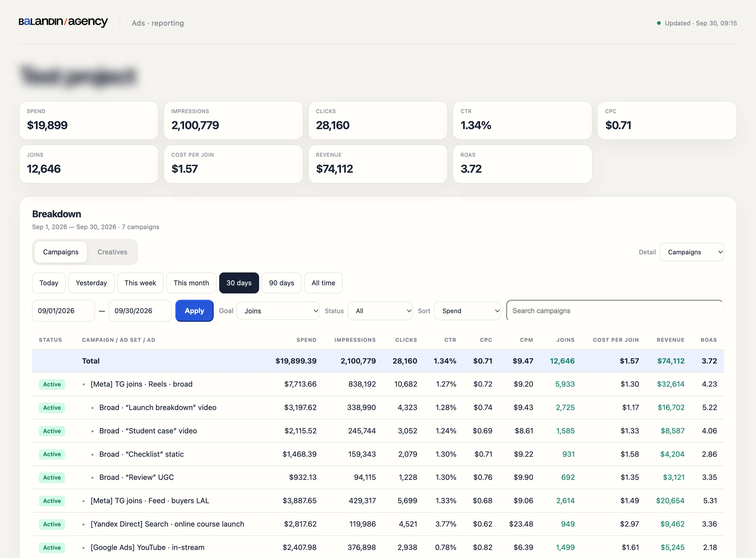Click the Apply button
Image resolution: width=756 pixels, height=558 pixels.
pos(194,311)
